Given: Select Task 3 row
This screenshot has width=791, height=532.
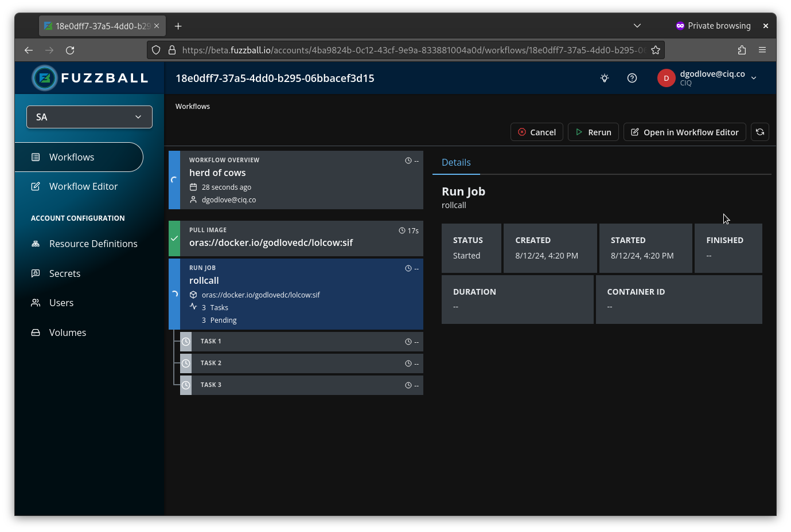Looking at the screenshot, I should click(x=302, y=385).
